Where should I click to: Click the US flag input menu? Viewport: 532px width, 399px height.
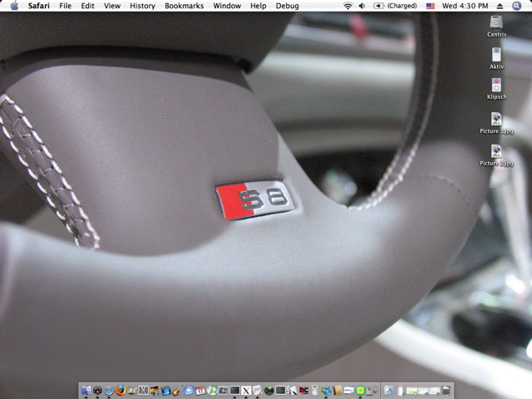(x=431, y=6)
